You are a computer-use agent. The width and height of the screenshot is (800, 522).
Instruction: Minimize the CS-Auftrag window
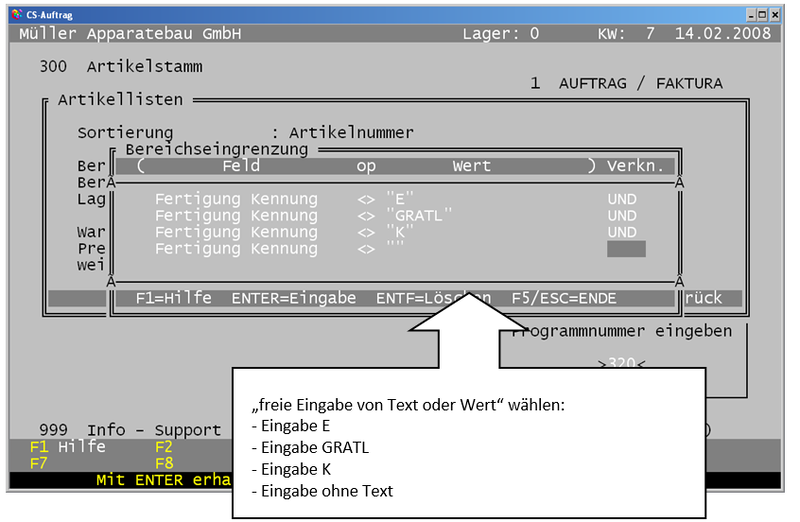point(748,15)
